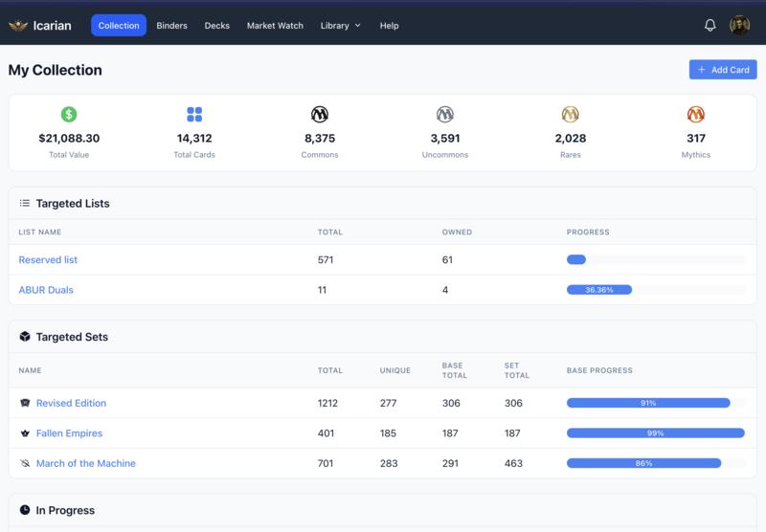Click the black Commons rarity icon
Viewport: 766px width, 532px height.
320,114
